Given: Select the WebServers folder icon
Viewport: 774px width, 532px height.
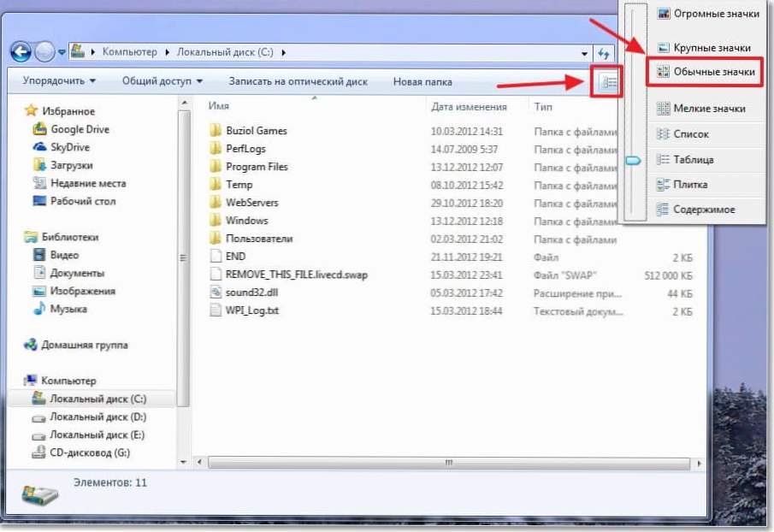Looking at the screenshot, I should 216,203.
